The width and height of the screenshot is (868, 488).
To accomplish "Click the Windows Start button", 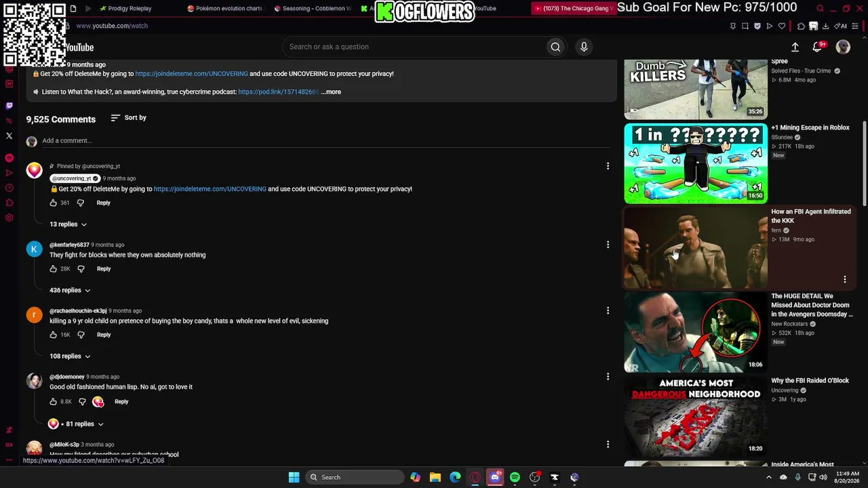I will point(294,477).
